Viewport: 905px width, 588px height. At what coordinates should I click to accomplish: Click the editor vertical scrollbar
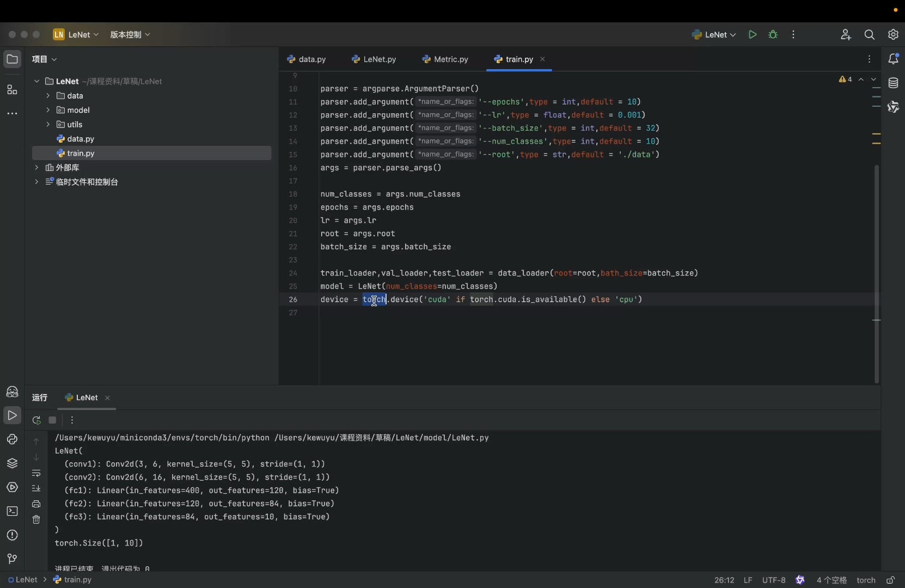point(876,272)
